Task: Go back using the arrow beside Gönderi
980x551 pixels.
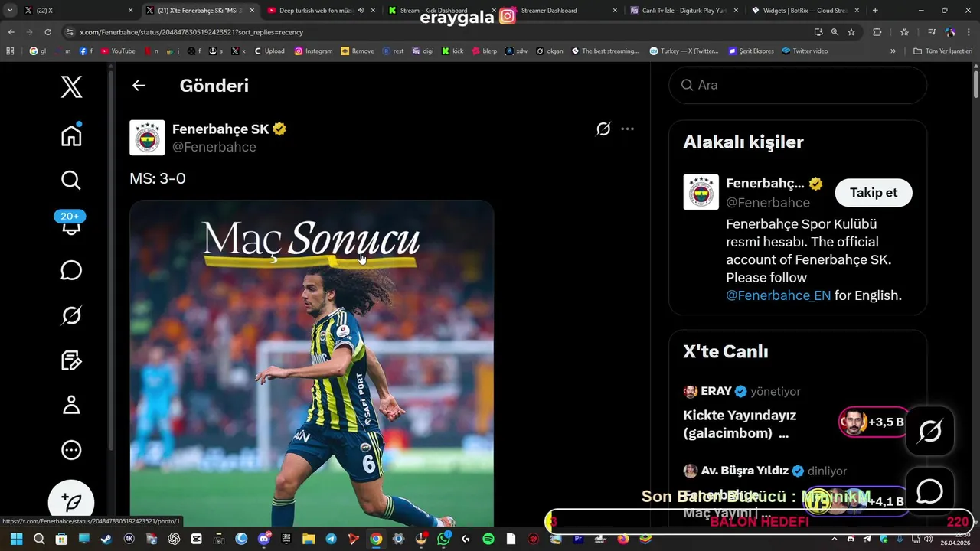Action: tap(139, 86)
